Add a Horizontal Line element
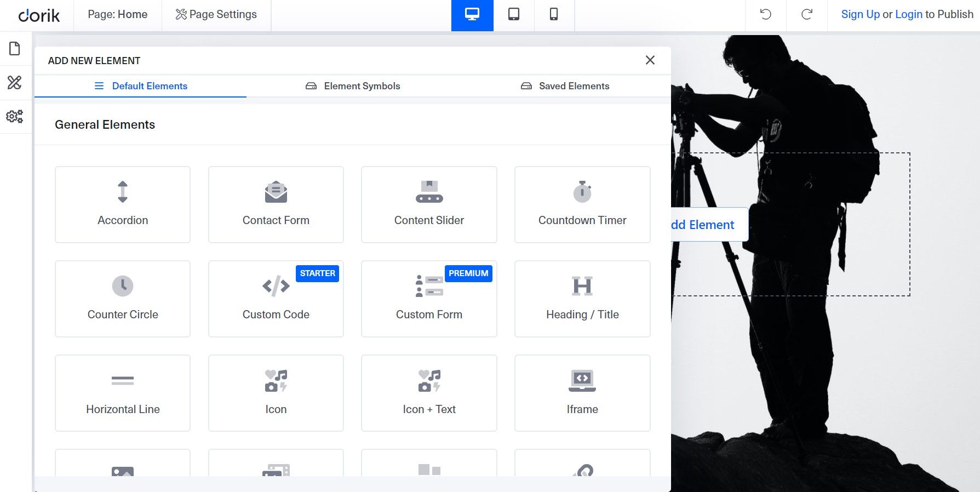This screenshot has width=980, height=492. 123,393
